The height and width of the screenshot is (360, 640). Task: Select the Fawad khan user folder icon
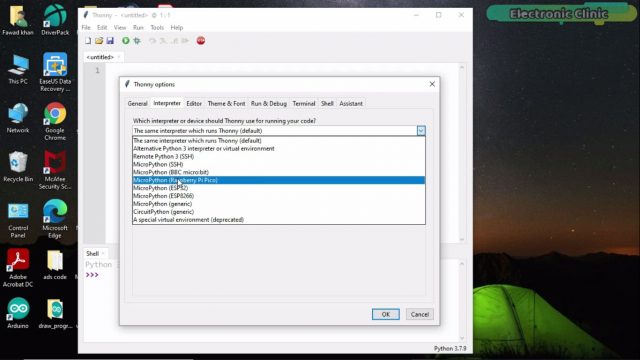click(x=18, y=20)
